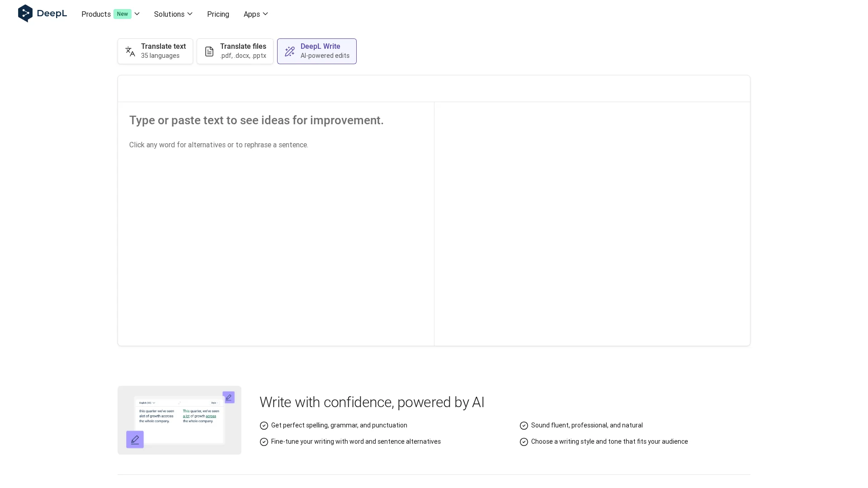Click the large purple pencil icon on the preview

point(135,439)
